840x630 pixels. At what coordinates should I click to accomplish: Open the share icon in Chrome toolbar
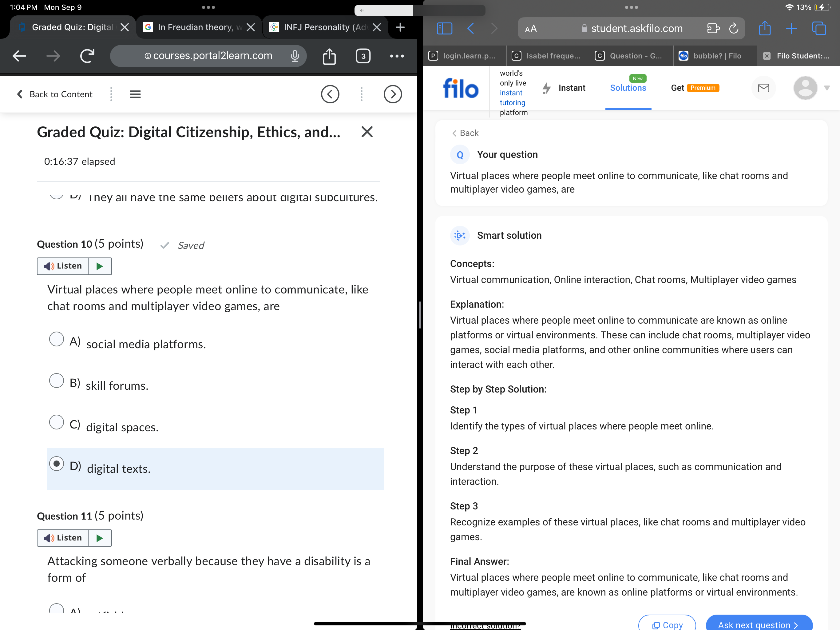[x=329, y=56]
